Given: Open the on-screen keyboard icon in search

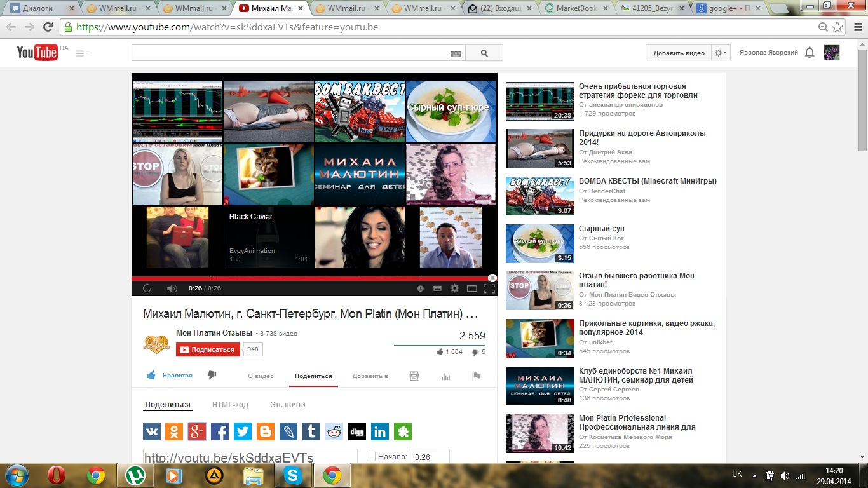Looking at the screenshot, I should [x=456, y=54].
